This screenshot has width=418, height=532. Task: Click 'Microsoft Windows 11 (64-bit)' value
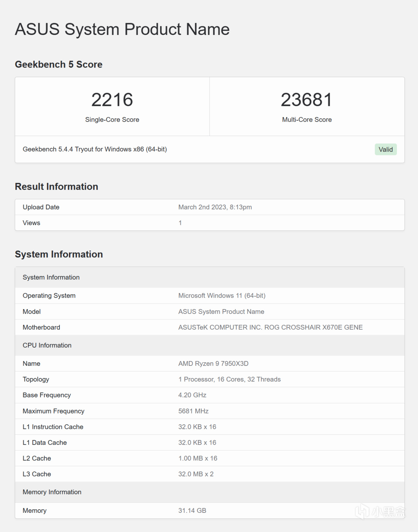(x=222, y=296)
